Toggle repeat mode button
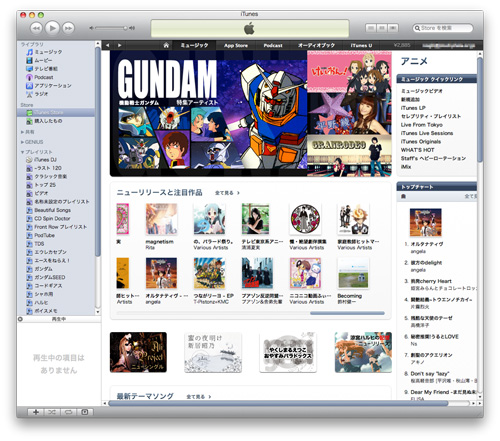The width and height of the screenshot is (500, 441). [x=68, y=412]
